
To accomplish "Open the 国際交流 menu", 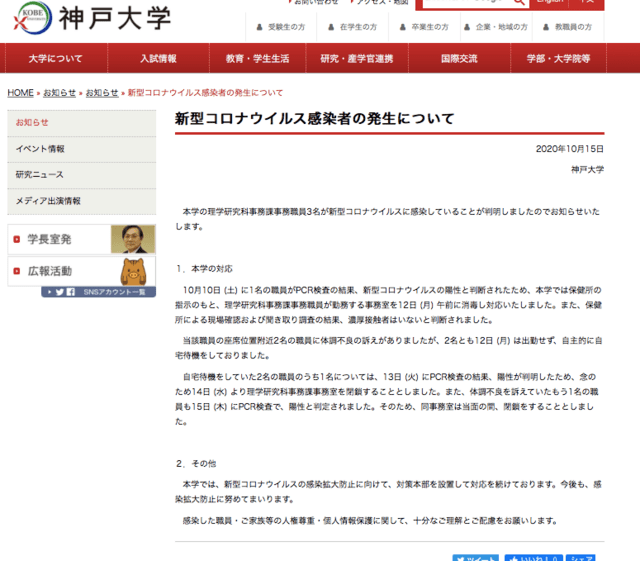I will (459, 58).
